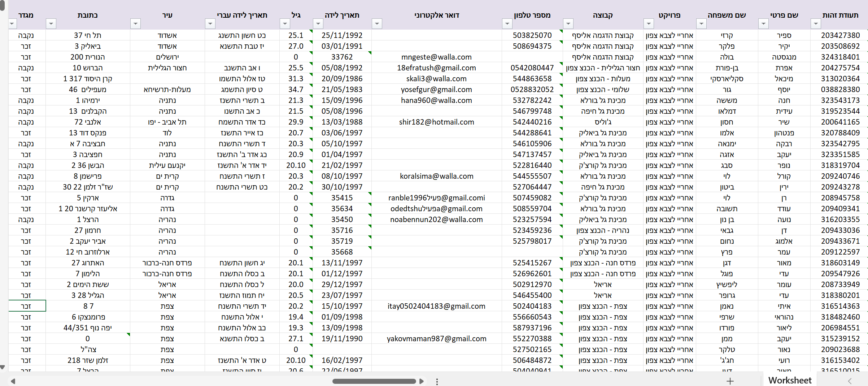Click the horizontal scrollbar thumb
Image resolution: width=868 pixels, height=386 pixels.
point(374,381)
